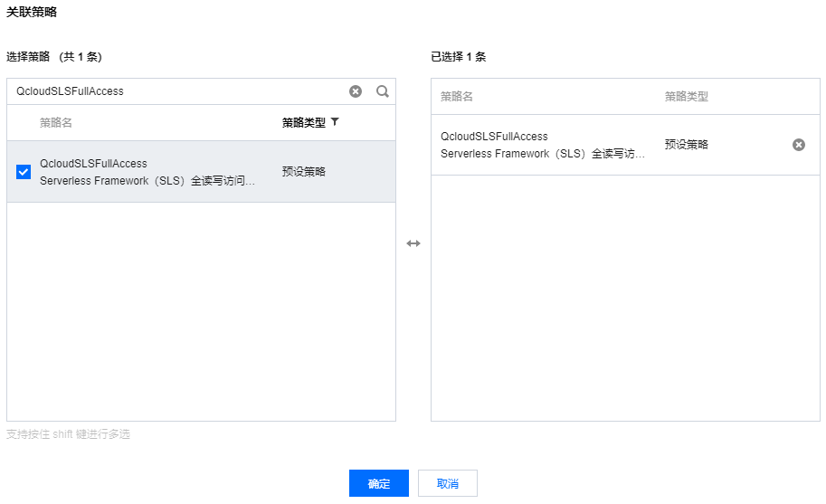Open the 策略类型 filter funnel icon

coord(335,122)
